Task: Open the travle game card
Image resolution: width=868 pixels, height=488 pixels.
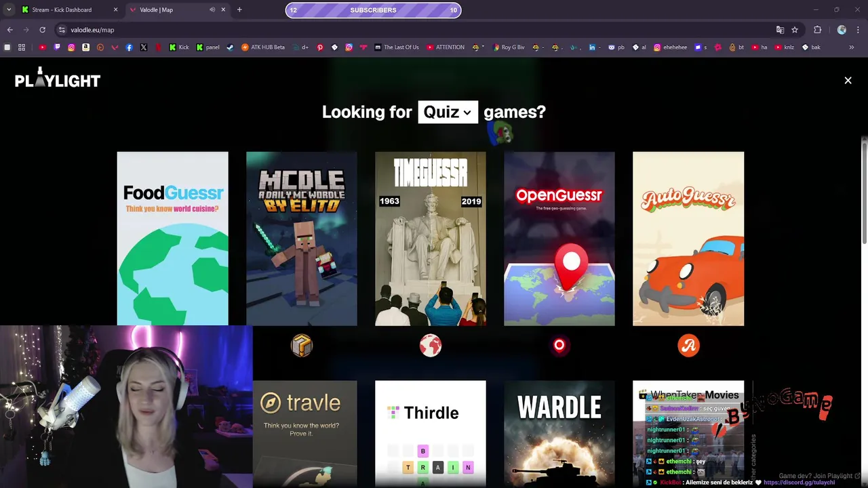Action: (x=305, y=434)
